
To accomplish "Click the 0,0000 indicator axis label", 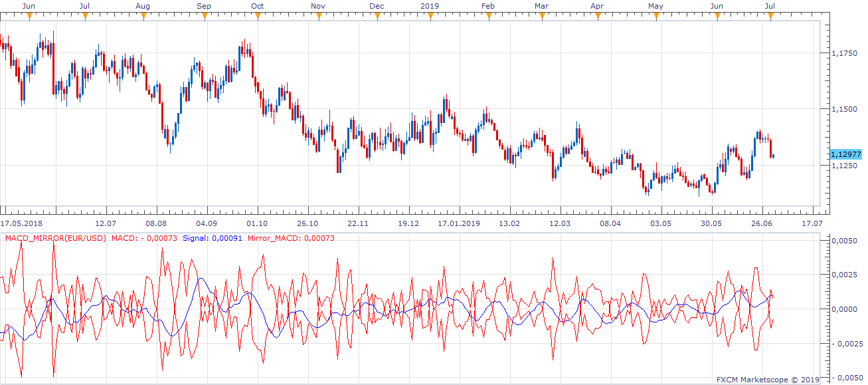I will pos(844,309).
